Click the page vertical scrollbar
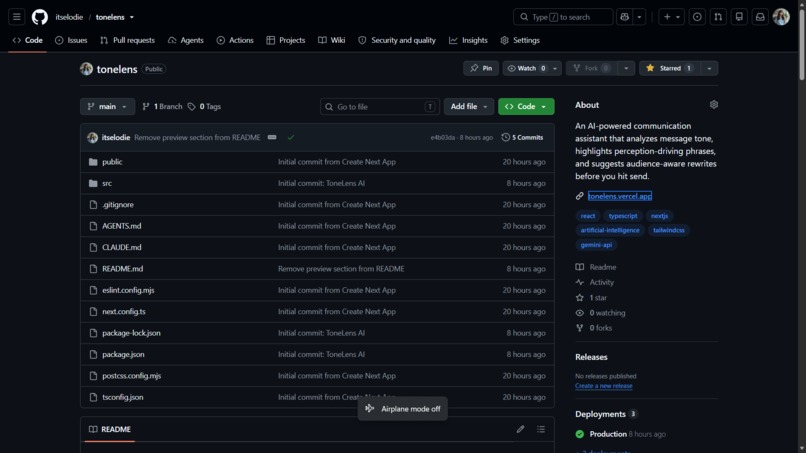The height and width of the screenshot is (453, 806). [x=801, y=45]
